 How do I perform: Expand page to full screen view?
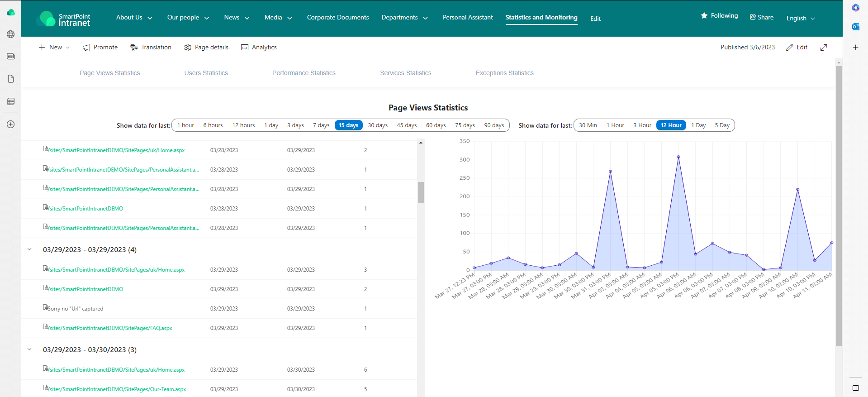824,48
